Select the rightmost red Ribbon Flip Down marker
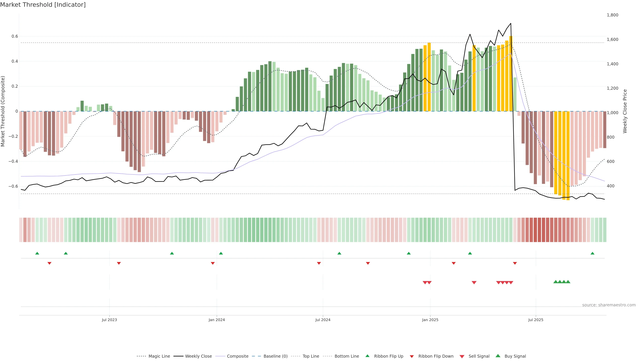 pos(515,263)
